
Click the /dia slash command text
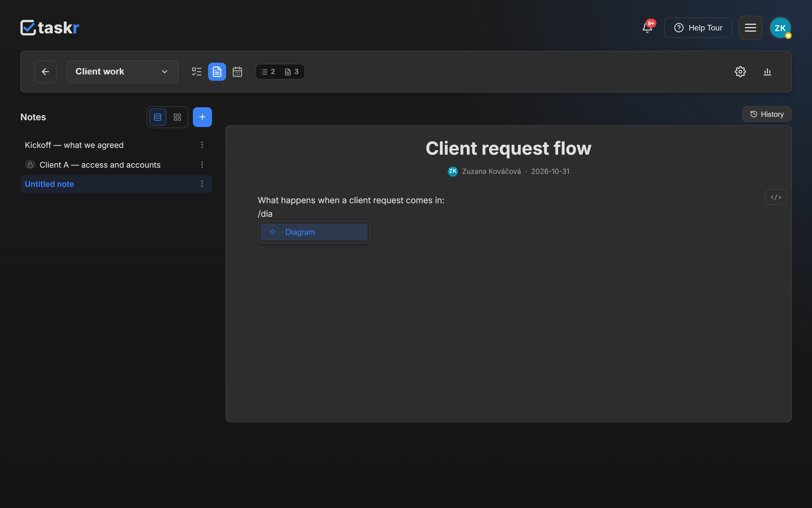click(265, 214)
